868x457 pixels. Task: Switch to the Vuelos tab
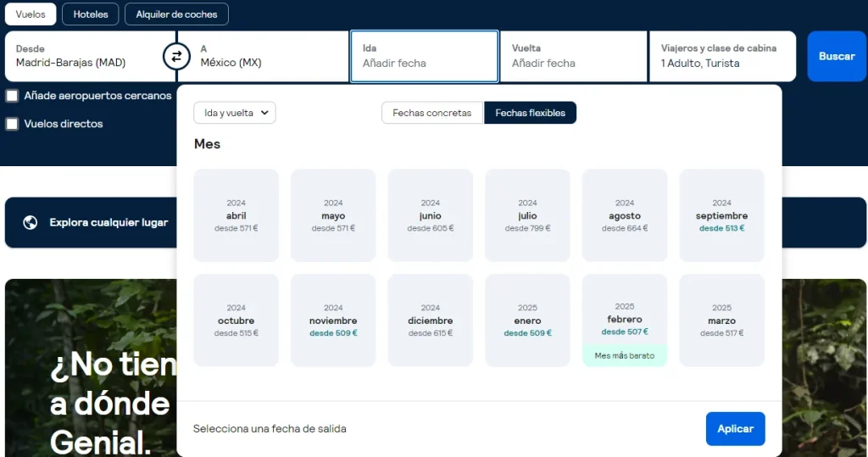coord(31,14)
